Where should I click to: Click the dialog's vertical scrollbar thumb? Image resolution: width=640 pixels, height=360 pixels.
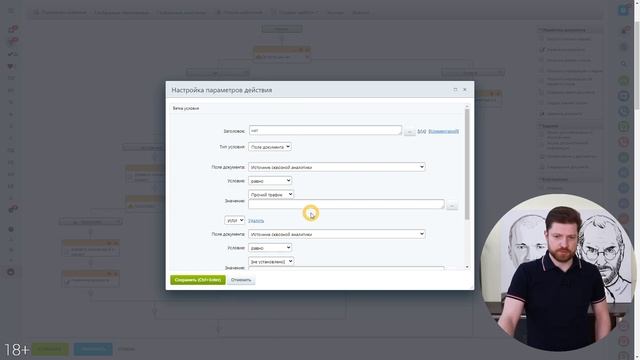(467, 163)
